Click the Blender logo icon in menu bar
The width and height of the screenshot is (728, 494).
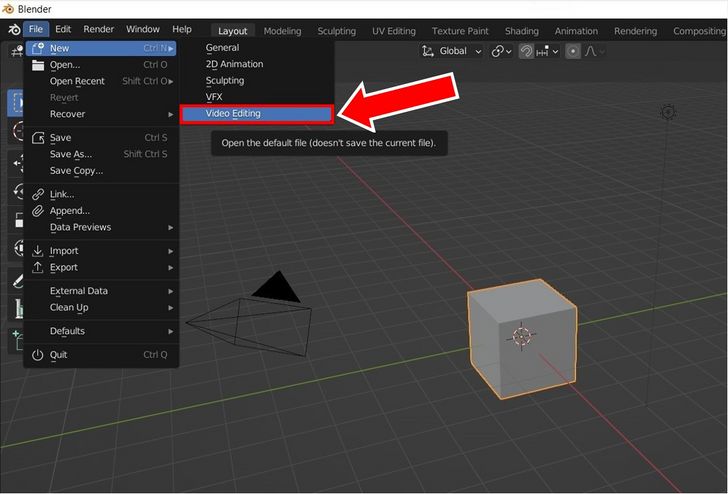(14, 29)
